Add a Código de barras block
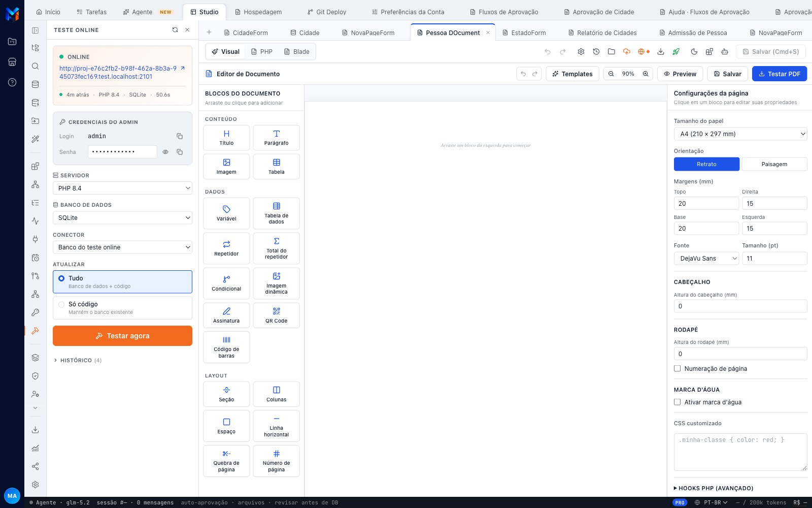The height and width of the screenshot is (508, 812). [226, 347]
